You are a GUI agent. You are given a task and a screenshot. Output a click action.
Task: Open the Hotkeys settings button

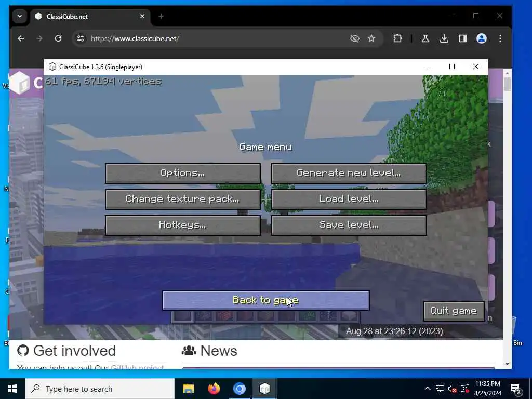click(x=182, y=225)
